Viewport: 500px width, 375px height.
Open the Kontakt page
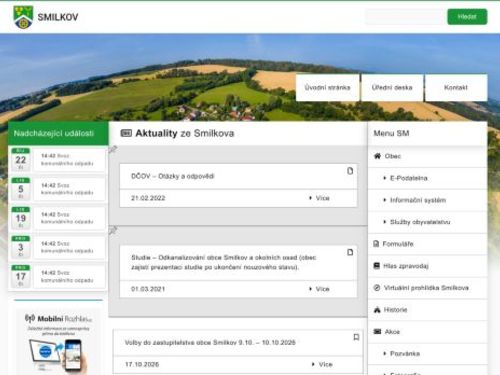456,88
